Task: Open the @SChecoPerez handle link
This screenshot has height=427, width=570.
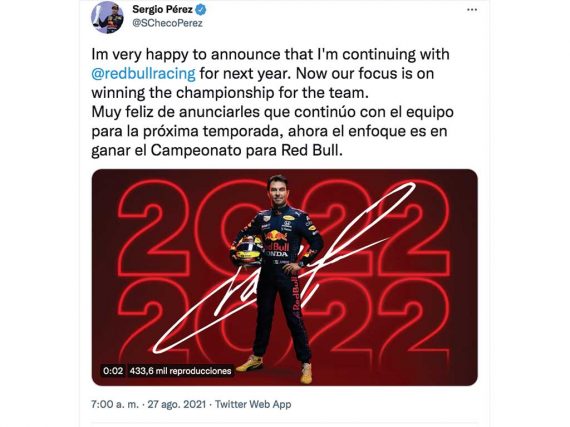Action: (167, 24)
